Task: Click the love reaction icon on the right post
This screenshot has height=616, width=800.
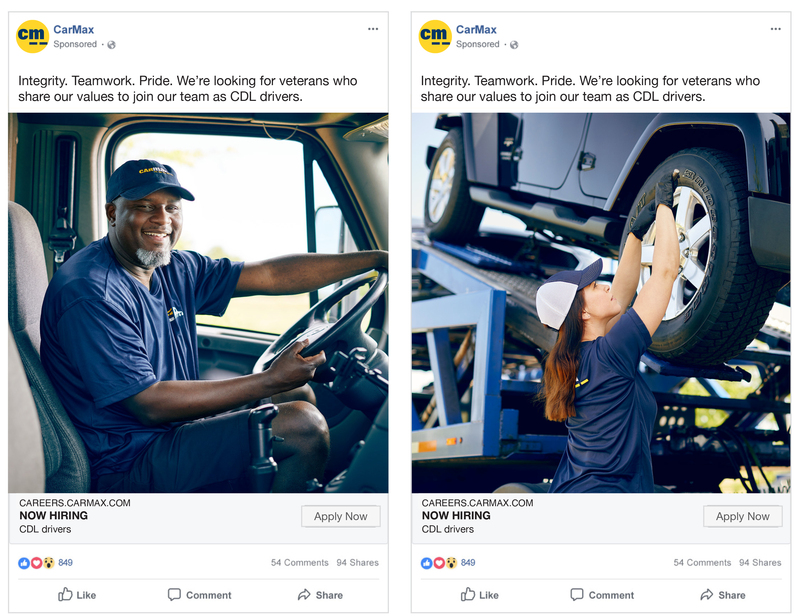Action: 440,562
